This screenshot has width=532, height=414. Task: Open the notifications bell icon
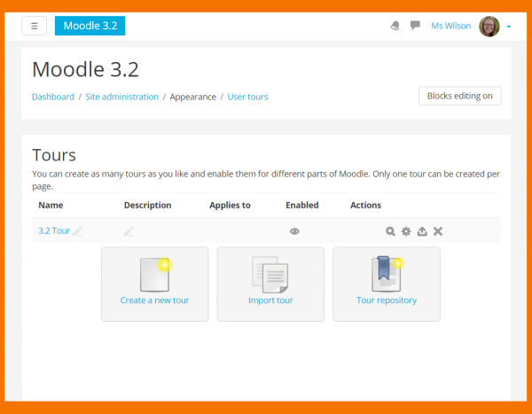(x=395, y=26)
